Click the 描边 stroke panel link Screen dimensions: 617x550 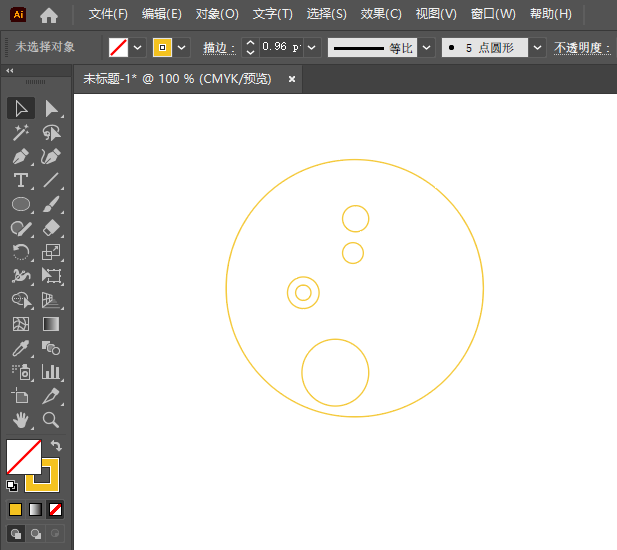(217, 48)
